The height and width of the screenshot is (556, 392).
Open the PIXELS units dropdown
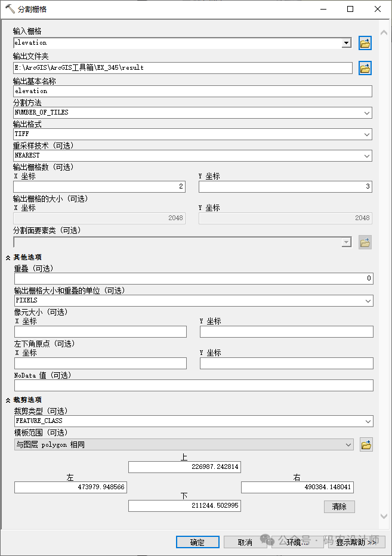point(368,301)
